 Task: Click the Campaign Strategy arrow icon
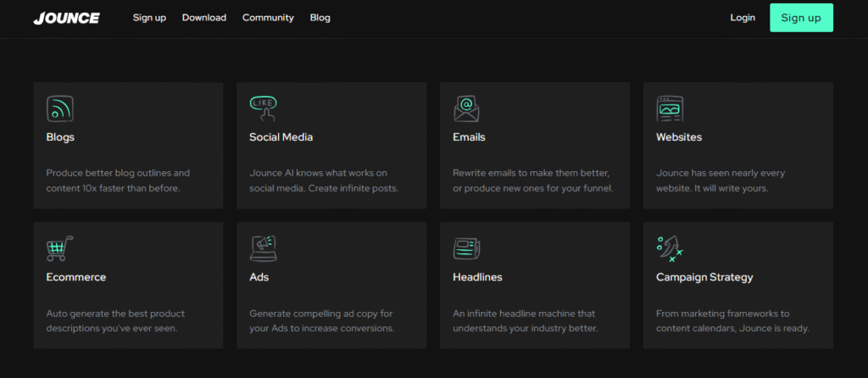coord(670,248)
